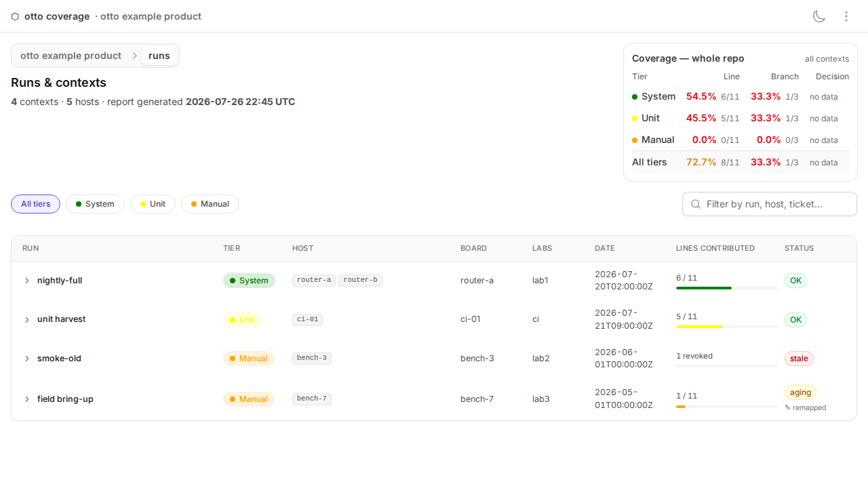
Task: Filter runs by System tier chip
Action: pos(95,204)
